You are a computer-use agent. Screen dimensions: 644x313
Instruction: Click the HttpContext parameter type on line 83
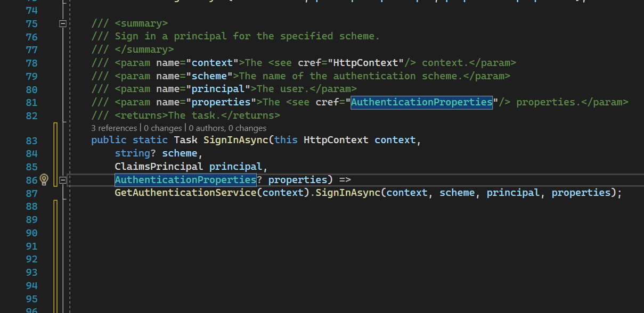(x=336, y=141)
